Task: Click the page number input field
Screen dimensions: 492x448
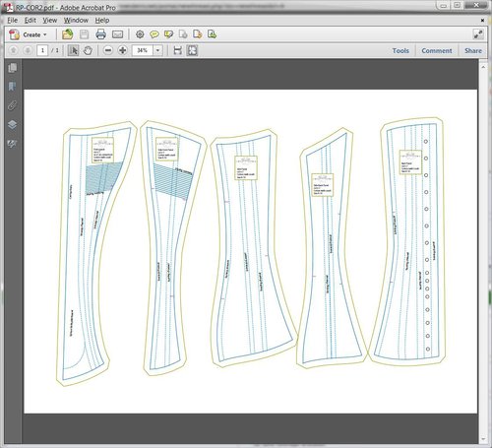Action: pos(42,50)
